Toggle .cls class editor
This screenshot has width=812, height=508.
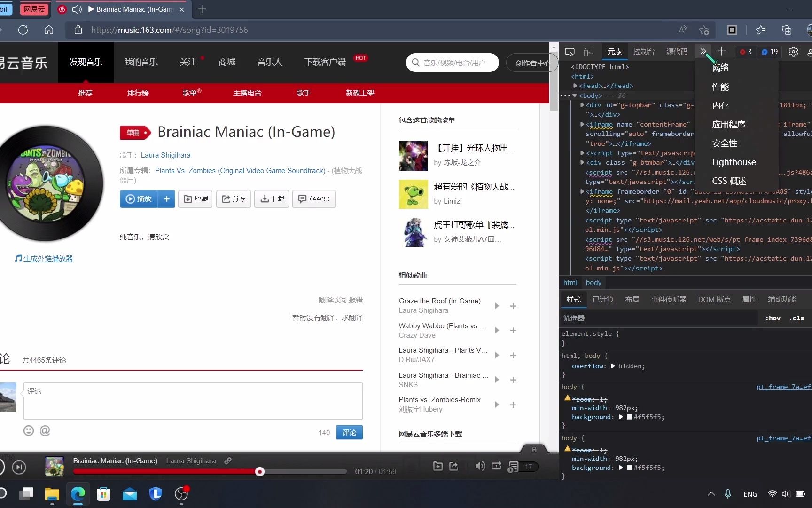pos(796,318)
